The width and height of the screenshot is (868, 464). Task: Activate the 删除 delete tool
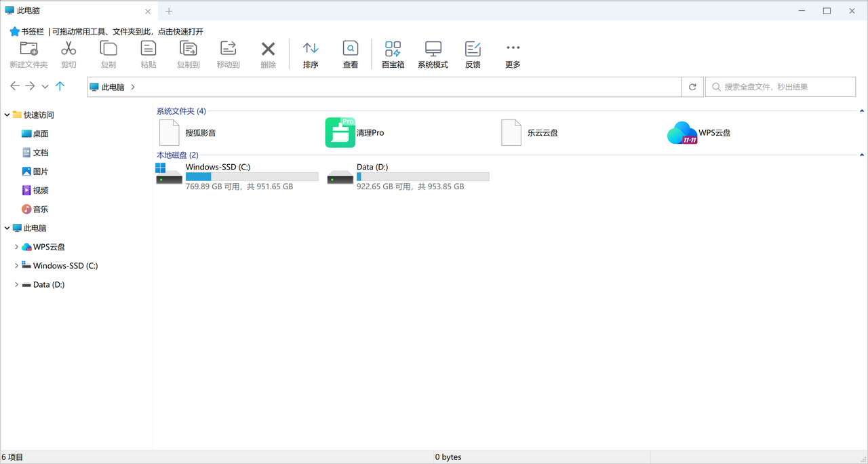tap(268, 53)
